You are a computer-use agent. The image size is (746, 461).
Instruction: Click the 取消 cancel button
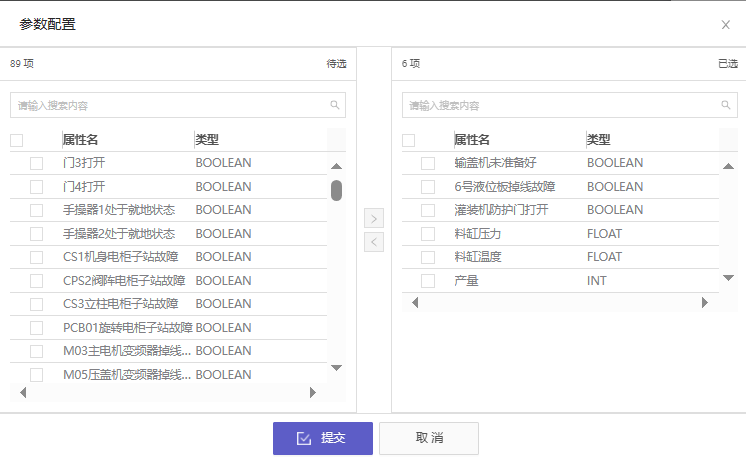coord(429,438)
